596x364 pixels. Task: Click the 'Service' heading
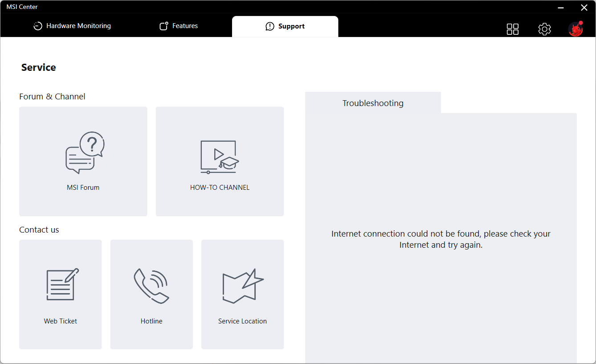point(39,67)
